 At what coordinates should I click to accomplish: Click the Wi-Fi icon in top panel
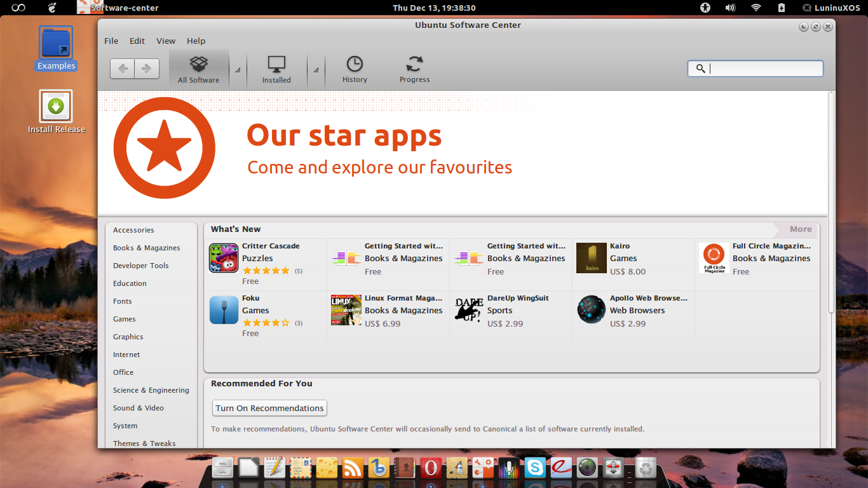click(x=756, y=8)
